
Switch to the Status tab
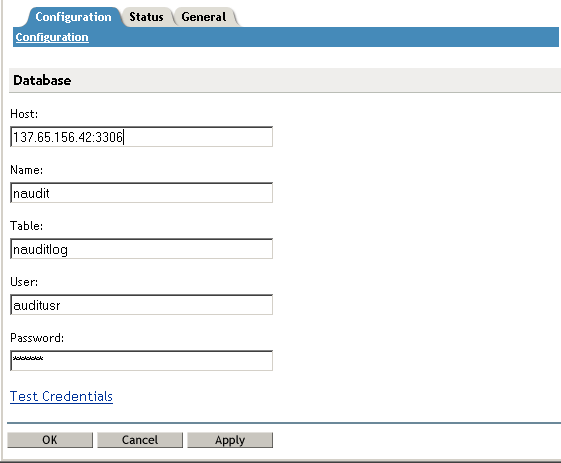point(146,17)
